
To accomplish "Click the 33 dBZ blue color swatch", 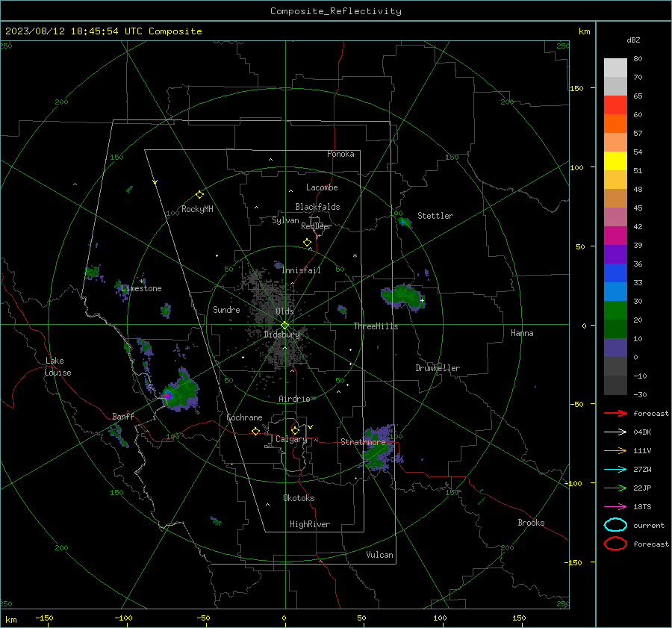I will click(615, 291).
